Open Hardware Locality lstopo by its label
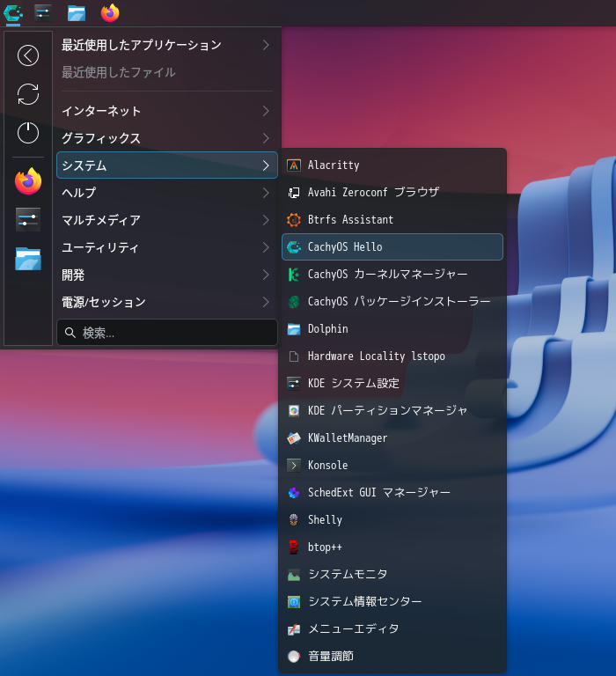The width and height of the screenshot is (616, 676). 377,356
